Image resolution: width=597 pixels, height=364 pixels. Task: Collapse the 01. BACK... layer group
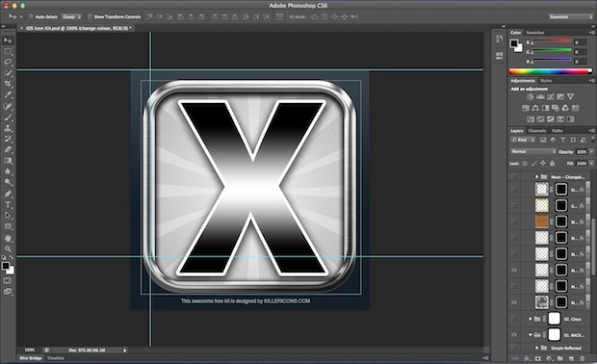click(x=530, y=335)
